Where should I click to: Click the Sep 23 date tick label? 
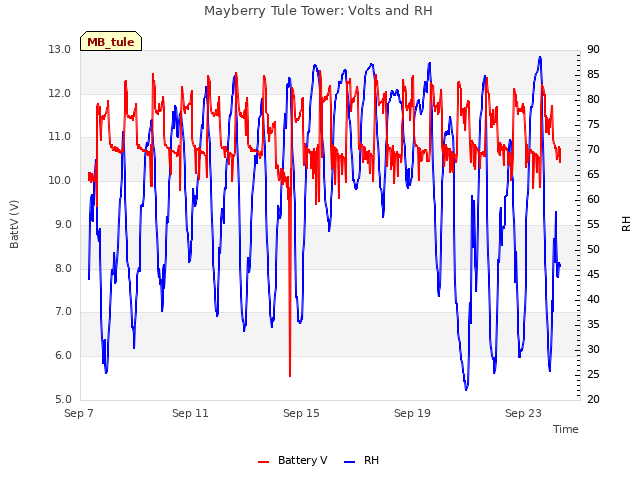pyautogui.click(x=523, y=413)
